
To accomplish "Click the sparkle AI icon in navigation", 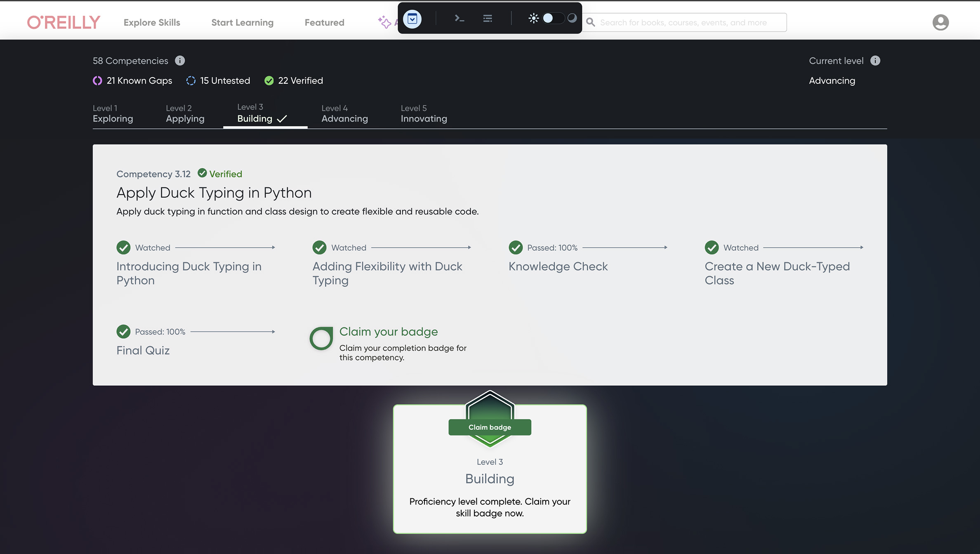I will [384, 22].
